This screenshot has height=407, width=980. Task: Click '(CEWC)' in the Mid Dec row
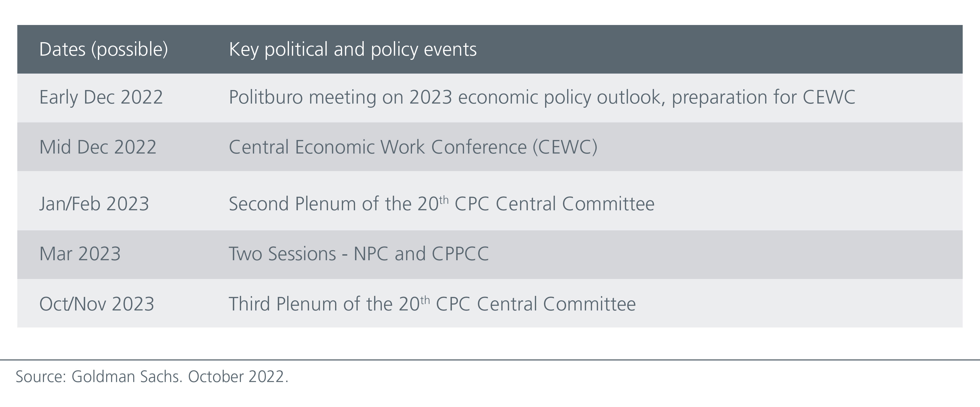point(565,147)
